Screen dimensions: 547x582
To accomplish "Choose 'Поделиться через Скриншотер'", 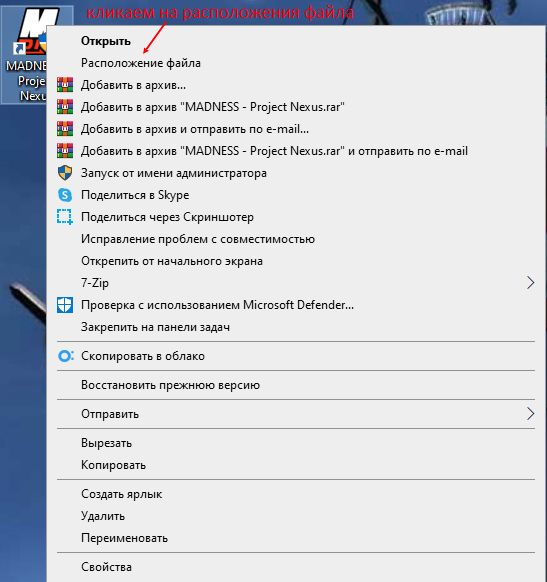I will tap(296, 217).
